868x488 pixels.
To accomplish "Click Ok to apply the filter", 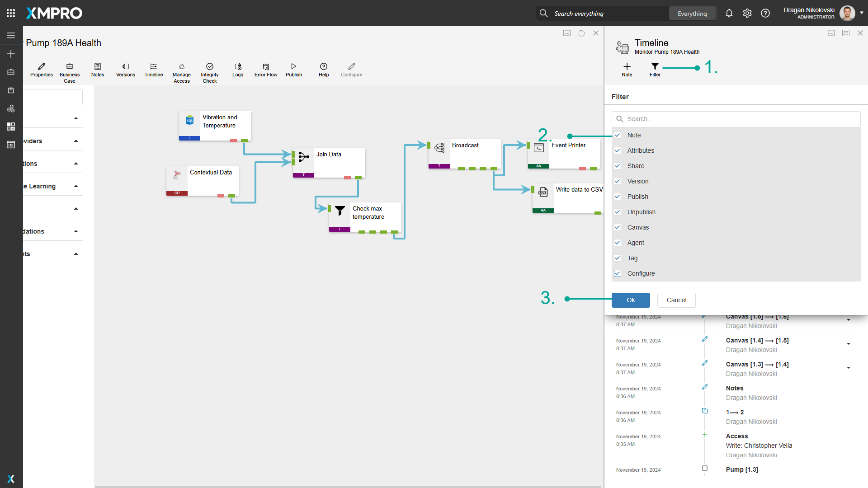I will click(631, 300).
